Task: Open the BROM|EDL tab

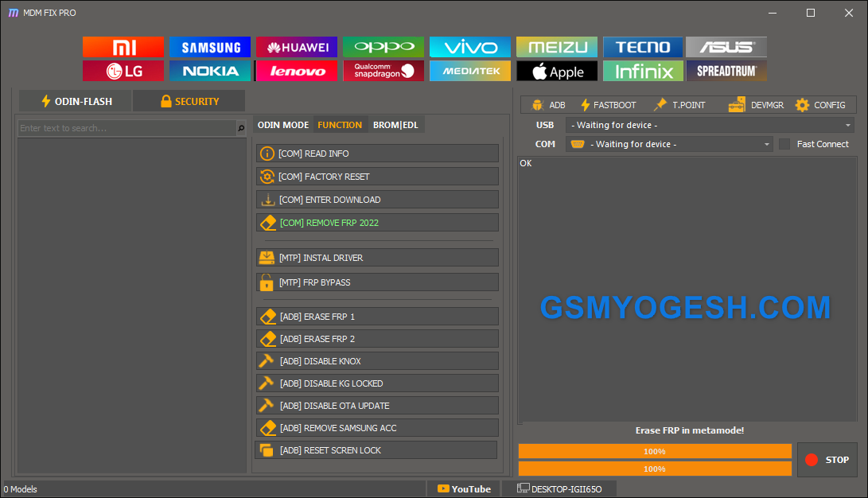Action: tap(396, 124)
